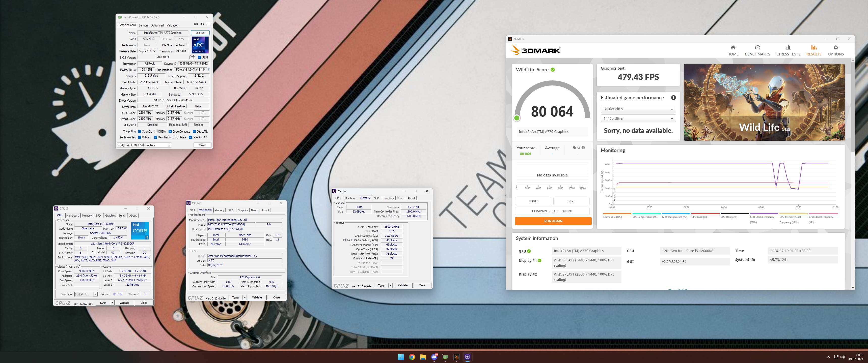Click GPU Load (%) red legend swatch

[x=705, y=214]
